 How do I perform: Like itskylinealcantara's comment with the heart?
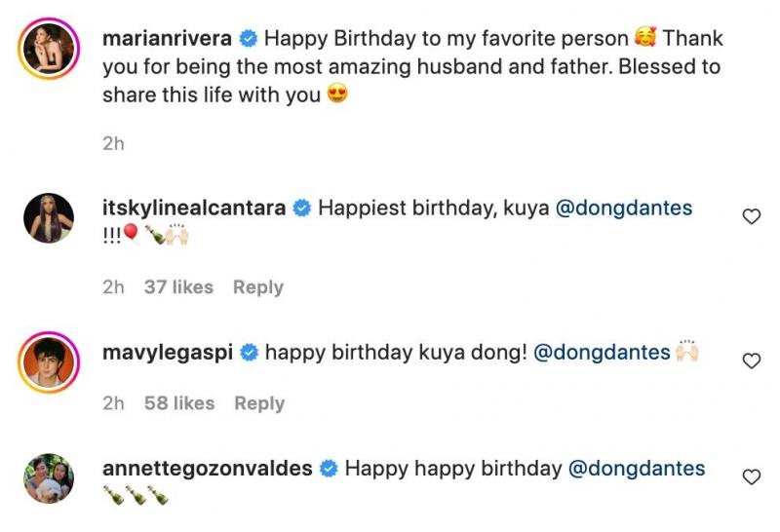(x=751, y=216)
